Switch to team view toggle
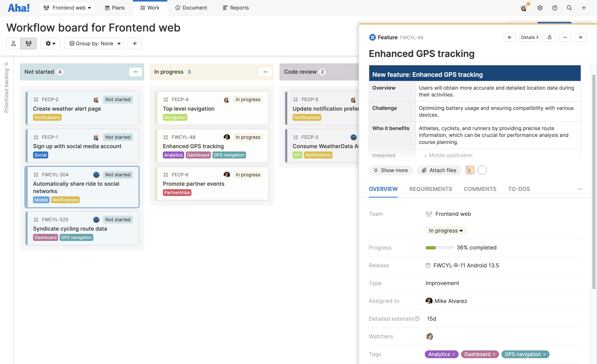This screenshot has height=364, width=597. [x=29, y=43]
